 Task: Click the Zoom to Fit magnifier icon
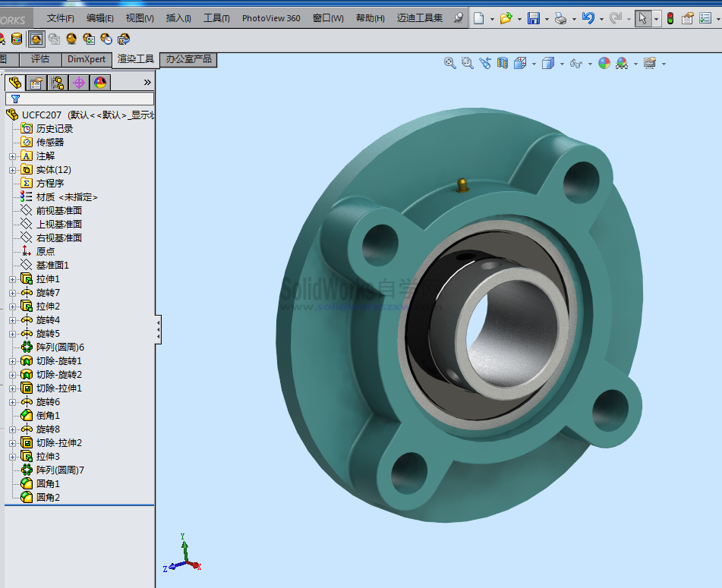[450, 64]
